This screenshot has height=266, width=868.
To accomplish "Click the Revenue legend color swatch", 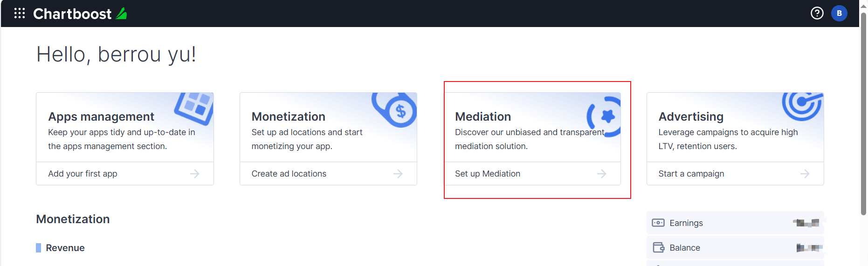I will 38,248.
